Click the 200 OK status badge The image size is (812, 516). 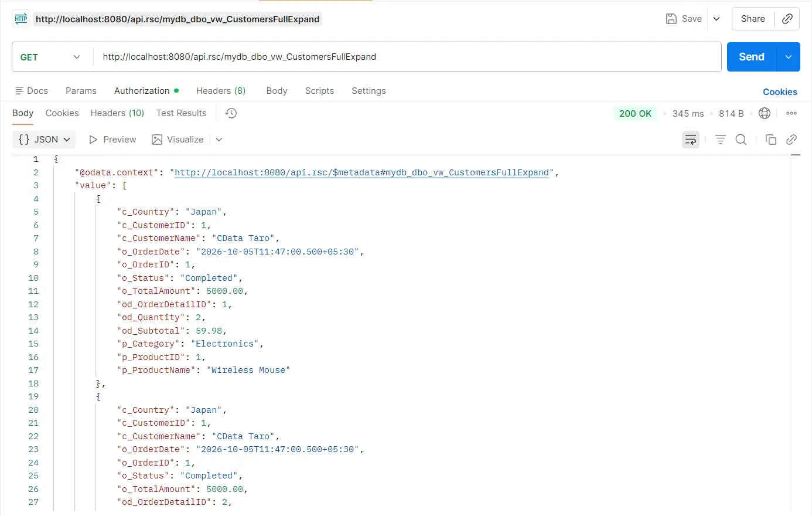635,114
